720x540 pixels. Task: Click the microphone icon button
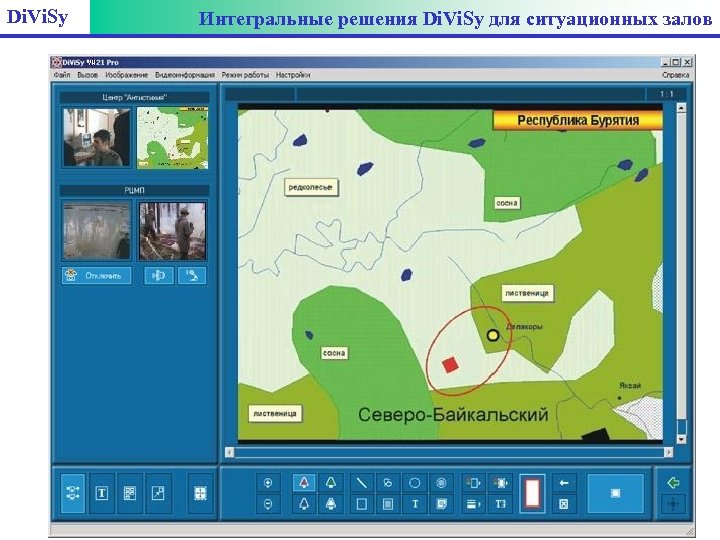coord(192,276)
